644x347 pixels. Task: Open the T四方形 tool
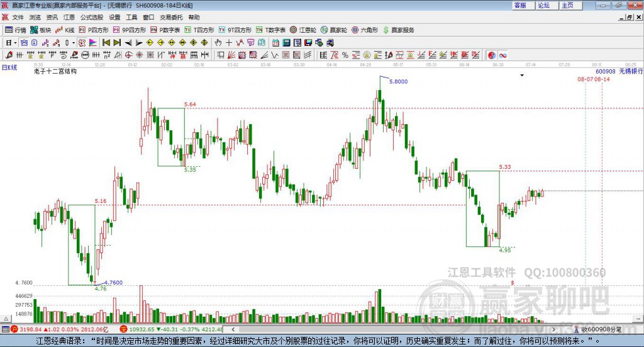pos(199,30)
